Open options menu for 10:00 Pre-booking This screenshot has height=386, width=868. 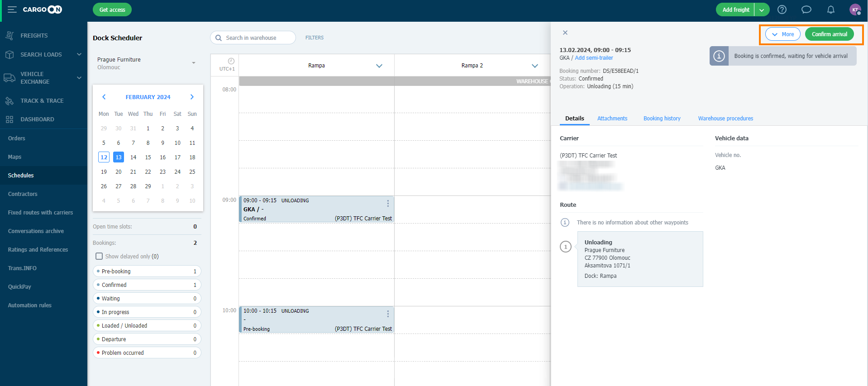pyautogui.click(x=388, y=314)
